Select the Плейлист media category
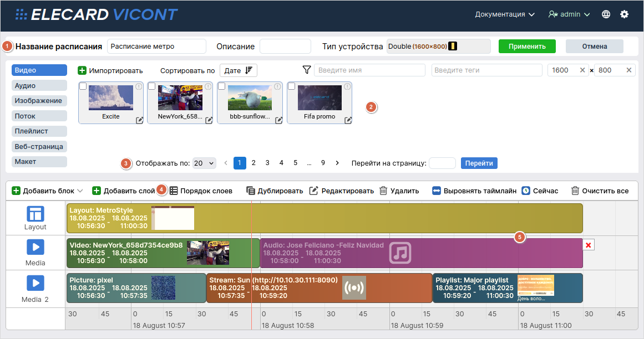Screen dimensions: 644x339 coord(39,131)
